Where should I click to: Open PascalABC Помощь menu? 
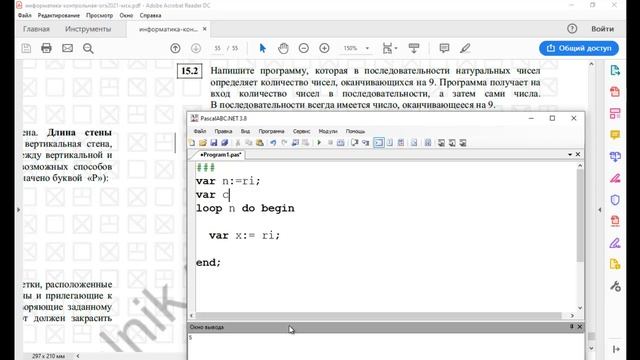(356, 131)
